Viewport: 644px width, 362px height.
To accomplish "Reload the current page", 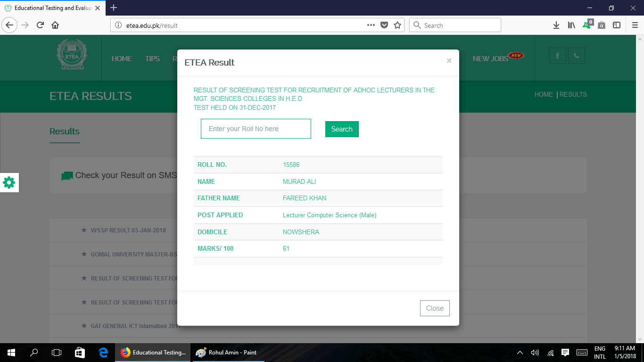I will coord(40,25).
